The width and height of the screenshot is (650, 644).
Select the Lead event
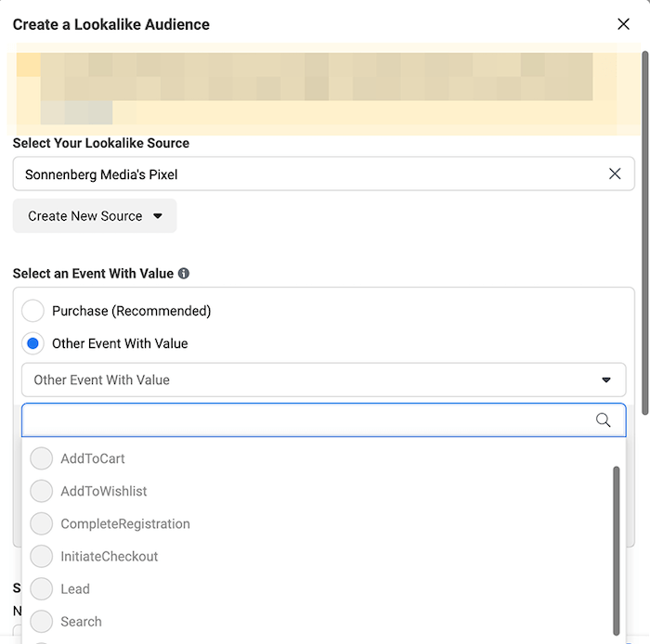coord(59,589)
